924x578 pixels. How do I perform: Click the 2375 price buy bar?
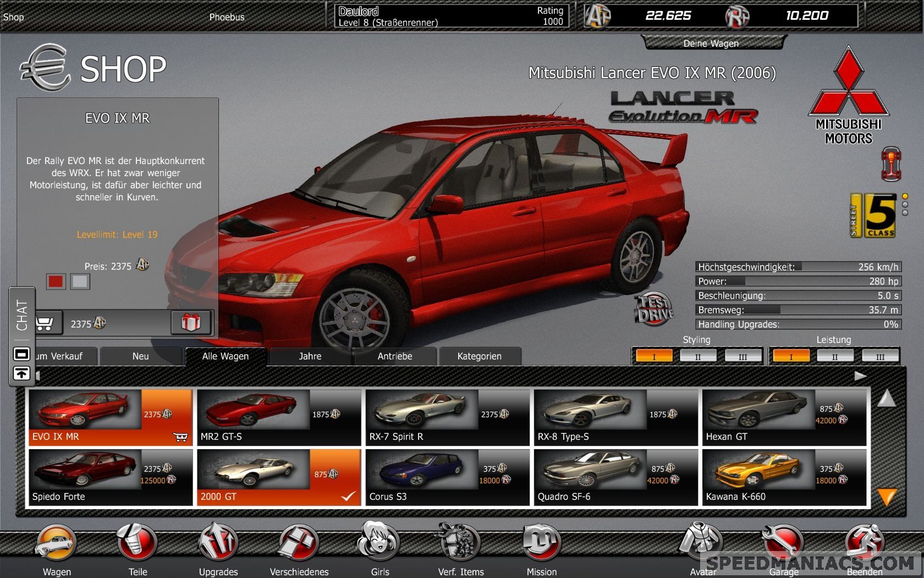[117, 323]
